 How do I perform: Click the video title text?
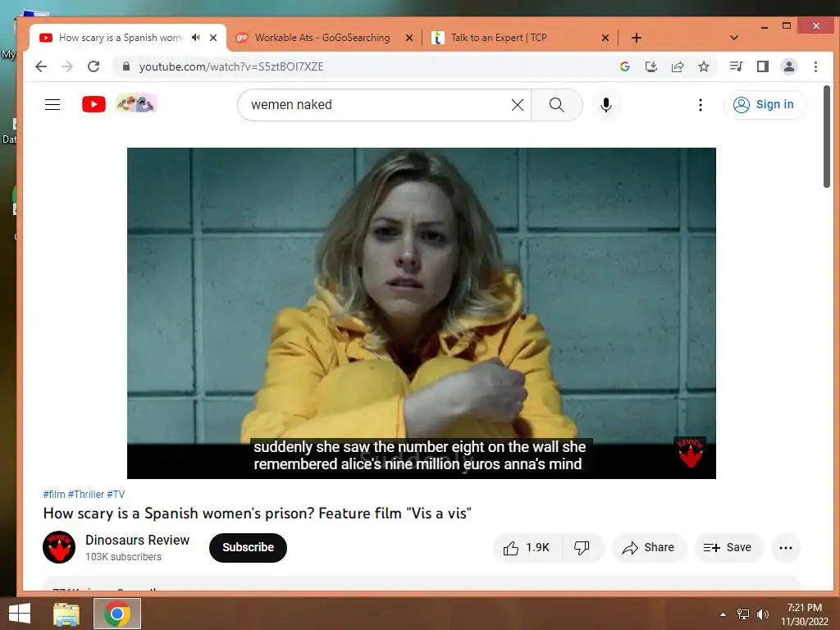click(x=257, y=514)
